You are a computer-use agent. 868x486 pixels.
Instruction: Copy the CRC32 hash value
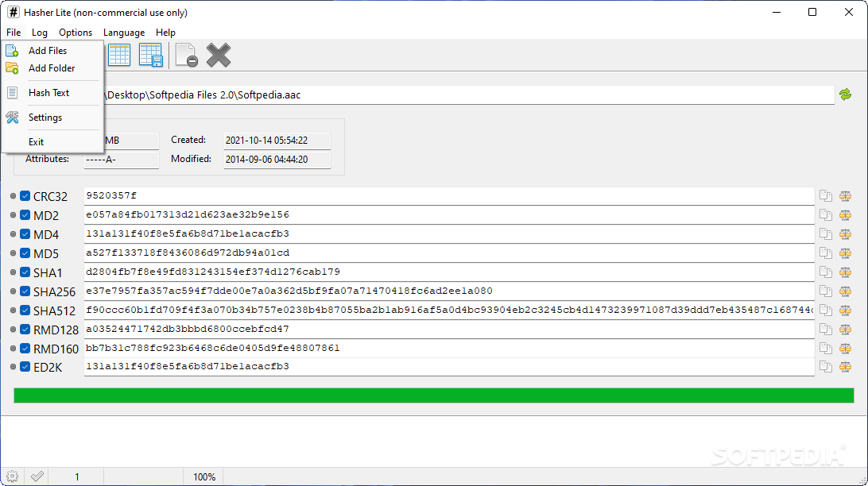pyautogui.click(x=826, y=195)
